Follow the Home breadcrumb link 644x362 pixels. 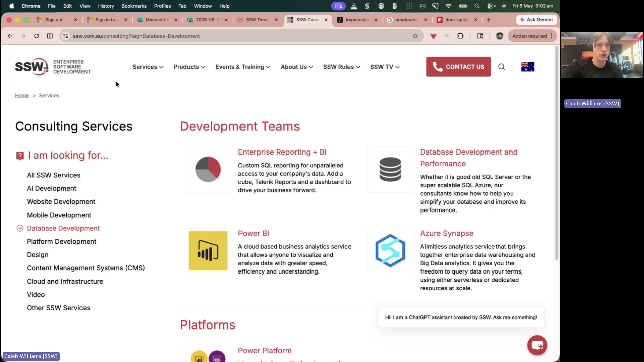pyautogui.click(x=22, y=96)
